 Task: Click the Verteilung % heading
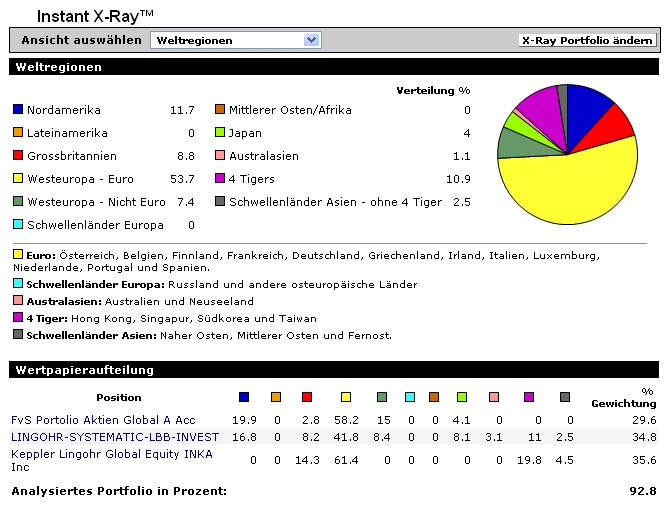(x=433, y=91)
